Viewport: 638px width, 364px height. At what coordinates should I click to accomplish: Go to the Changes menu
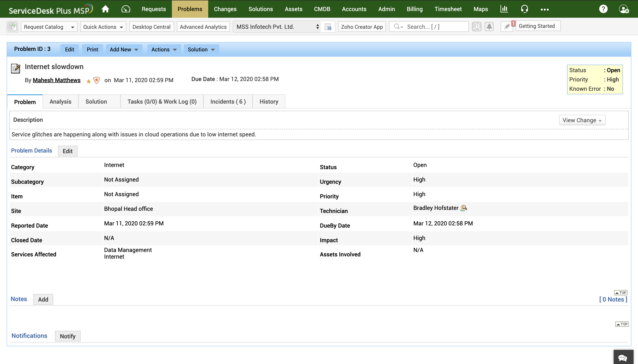tap(225, 9)
